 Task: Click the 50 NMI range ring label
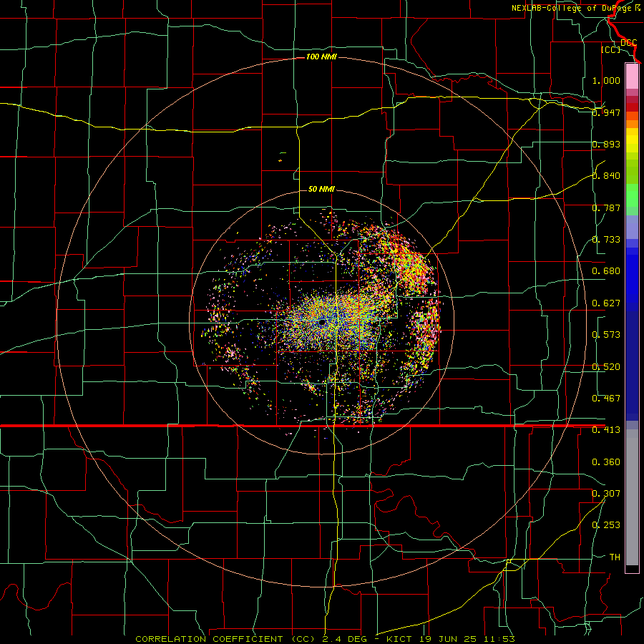coord(321,189)
